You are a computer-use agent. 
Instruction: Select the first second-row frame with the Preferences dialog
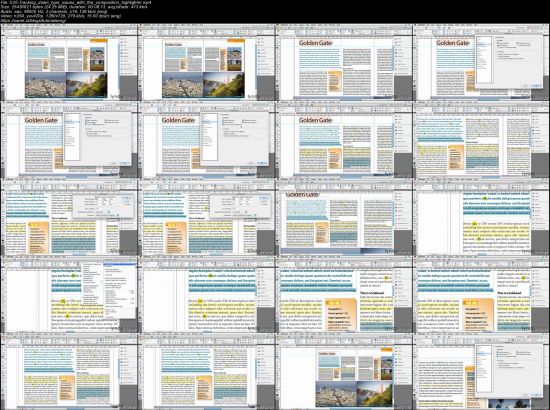coord(69,140)
